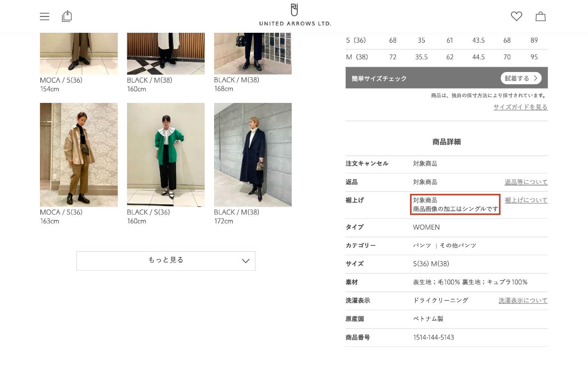
Task: Click the 注文キャンセル row label
Action: click(367, 164)
